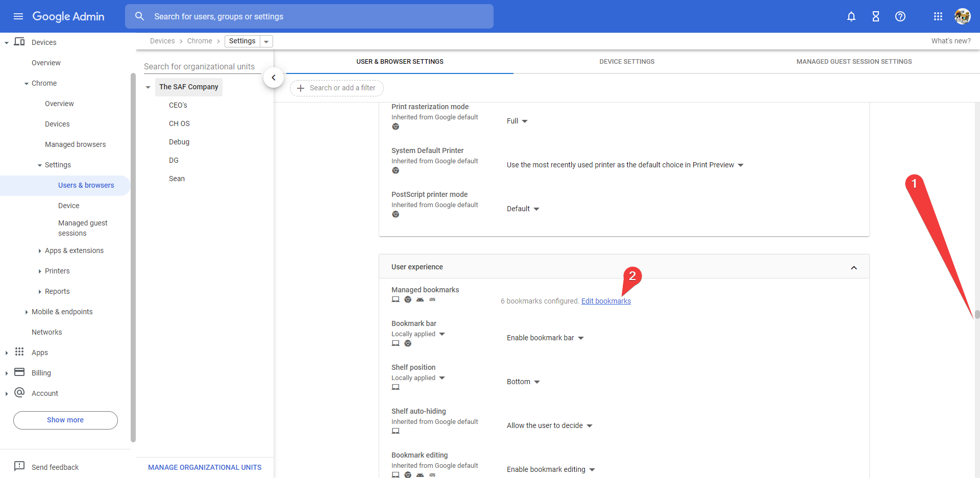
Task: Open Enable bookmark bar dropdown
Action: click(x=545, y=338)
